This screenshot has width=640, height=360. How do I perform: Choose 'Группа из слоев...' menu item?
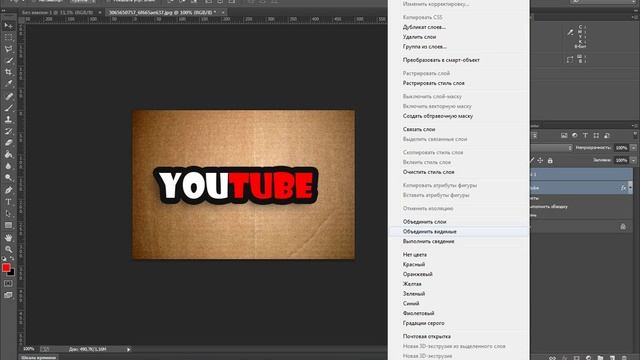pyautogui.click(x=424, y=47)
